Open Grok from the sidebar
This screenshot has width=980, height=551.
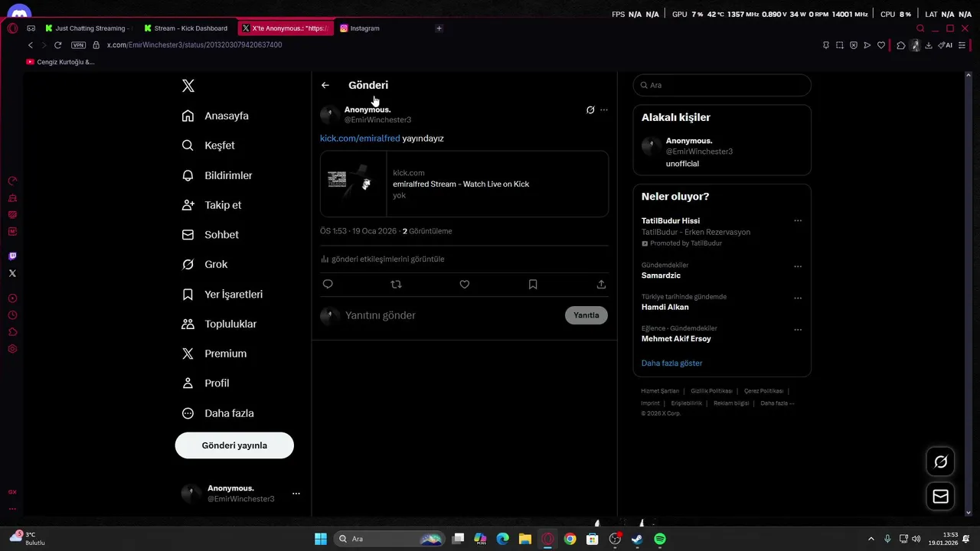tap(204, 264)
